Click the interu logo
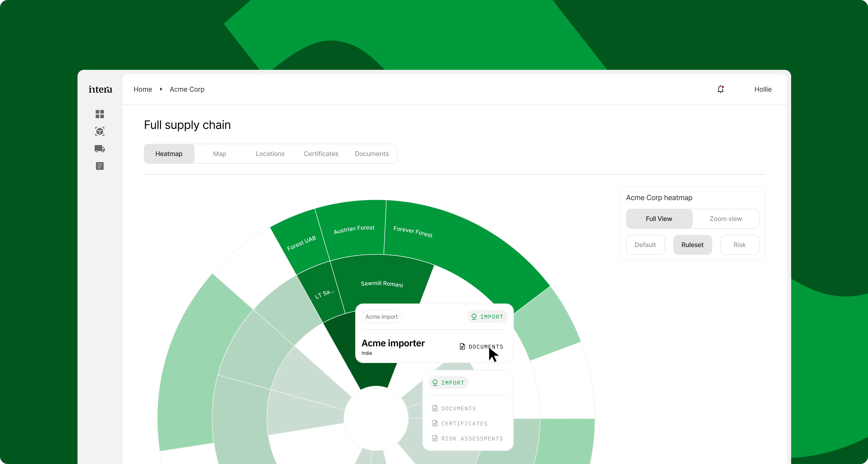Viewport: 868px width, 464px height. point(100,89)
